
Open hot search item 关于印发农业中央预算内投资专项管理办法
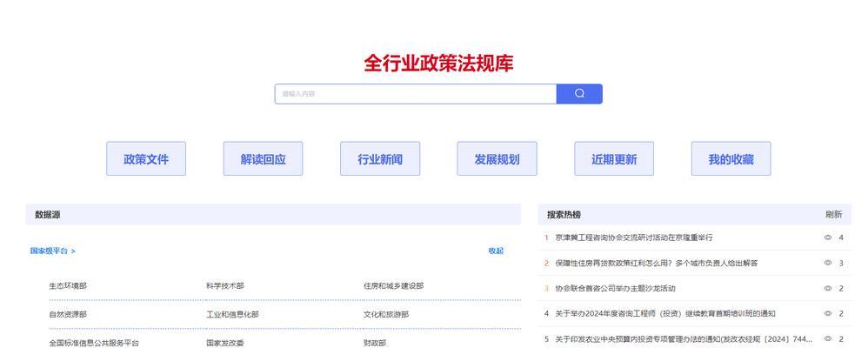[684, 339]
